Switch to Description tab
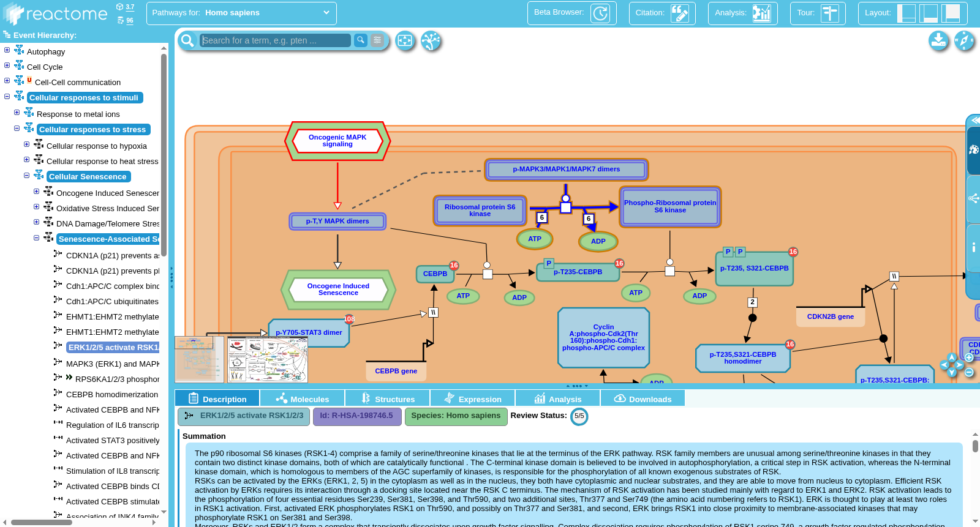This screenshot has width=980, height=527. 217,398
